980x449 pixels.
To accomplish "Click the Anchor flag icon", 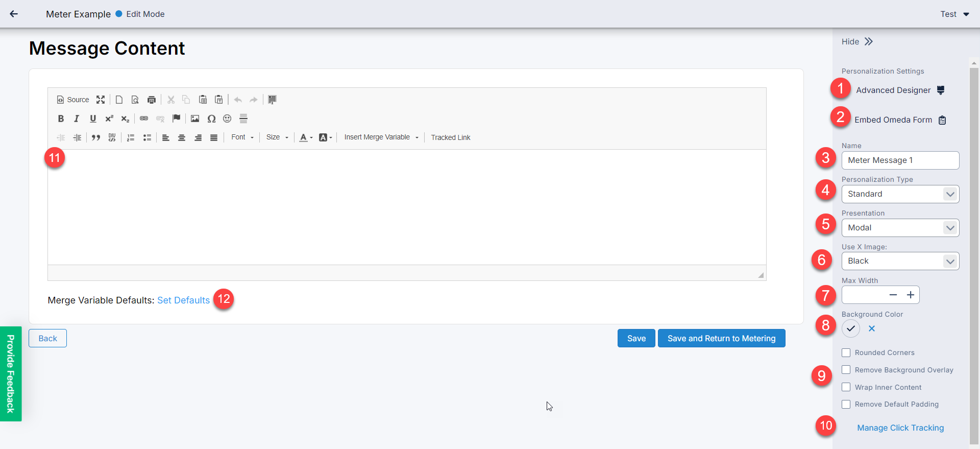I will tap(177, 119).
